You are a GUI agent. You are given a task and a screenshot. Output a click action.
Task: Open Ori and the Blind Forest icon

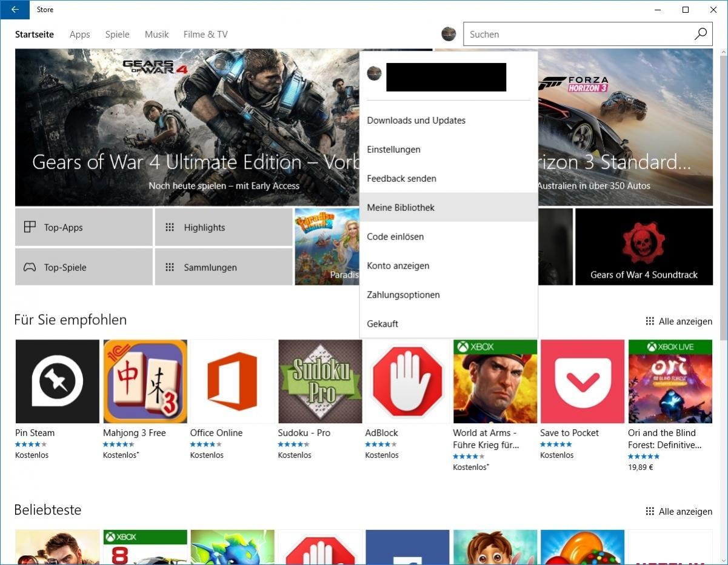click(x=670, y=381)
